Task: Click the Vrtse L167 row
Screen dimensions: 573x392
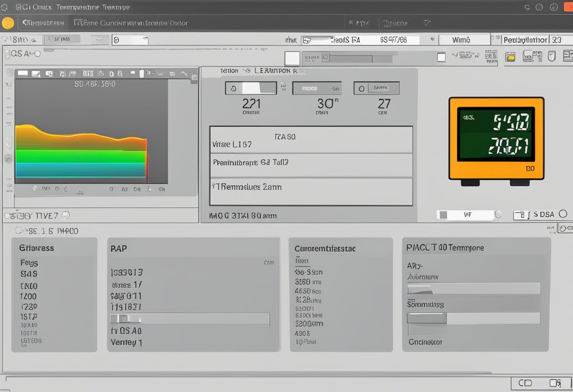Action: (311, 140)
